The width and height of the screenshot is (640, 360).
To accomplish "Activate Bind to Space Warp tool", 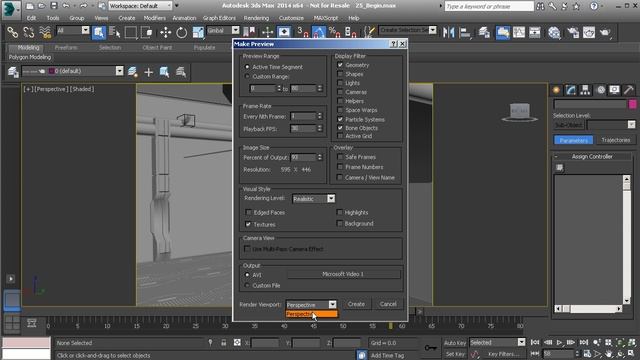I will point(45,32).
